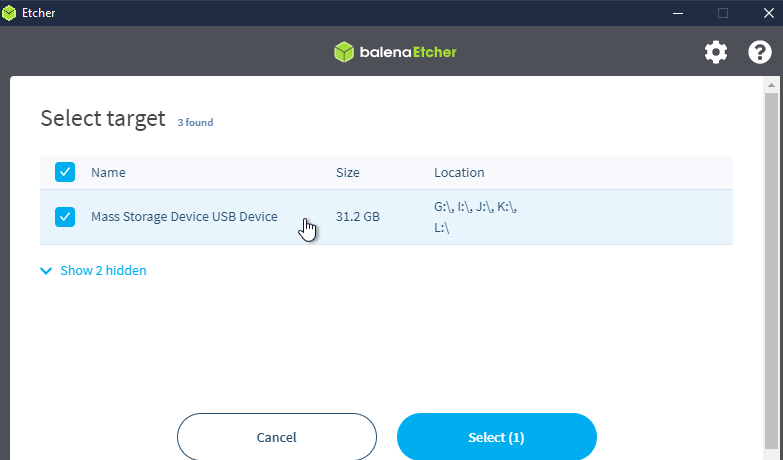Screen dimensions: 783x460
Task: Click the scroll-up arrow of the scrollbar
Action: (772, 85)
